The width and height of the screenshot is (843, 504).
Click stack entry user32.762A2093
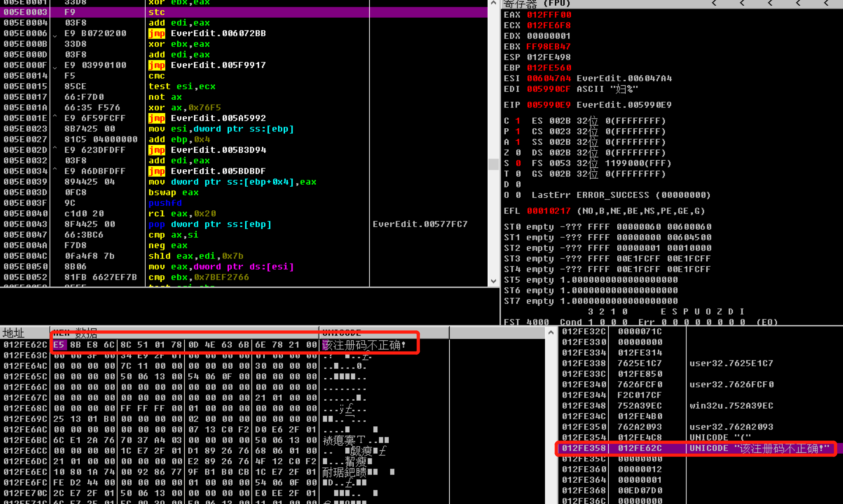tap(732, 427)
